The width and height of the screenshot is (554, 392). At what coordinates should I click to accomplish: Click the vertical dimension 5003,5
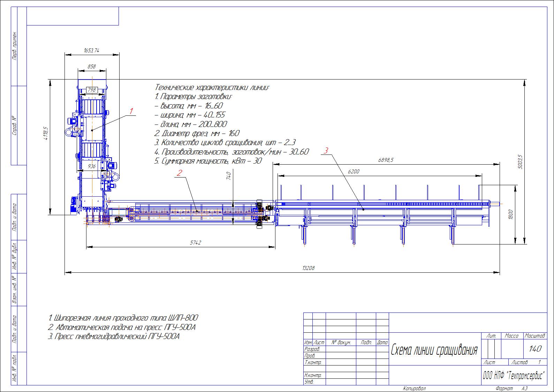520,162
